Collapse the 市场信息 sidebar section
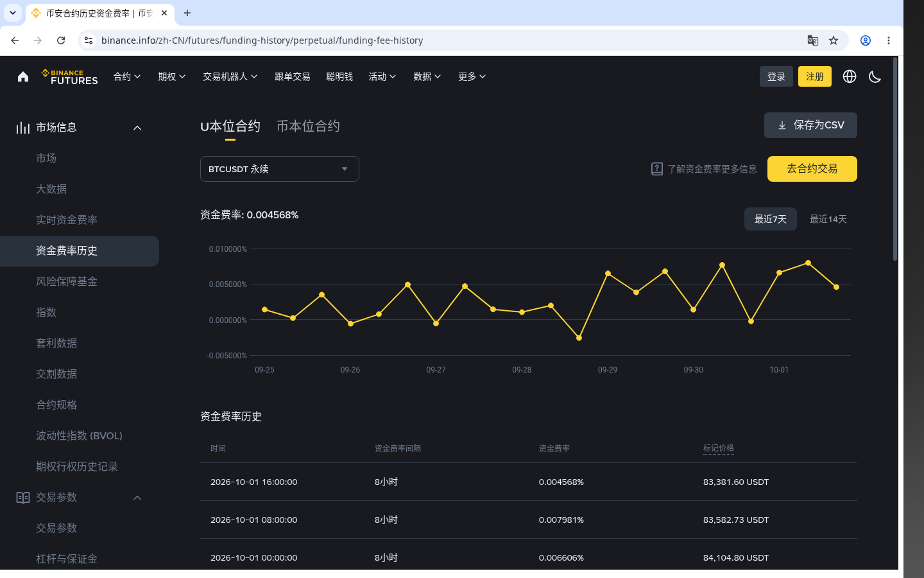 click(137, 128)
